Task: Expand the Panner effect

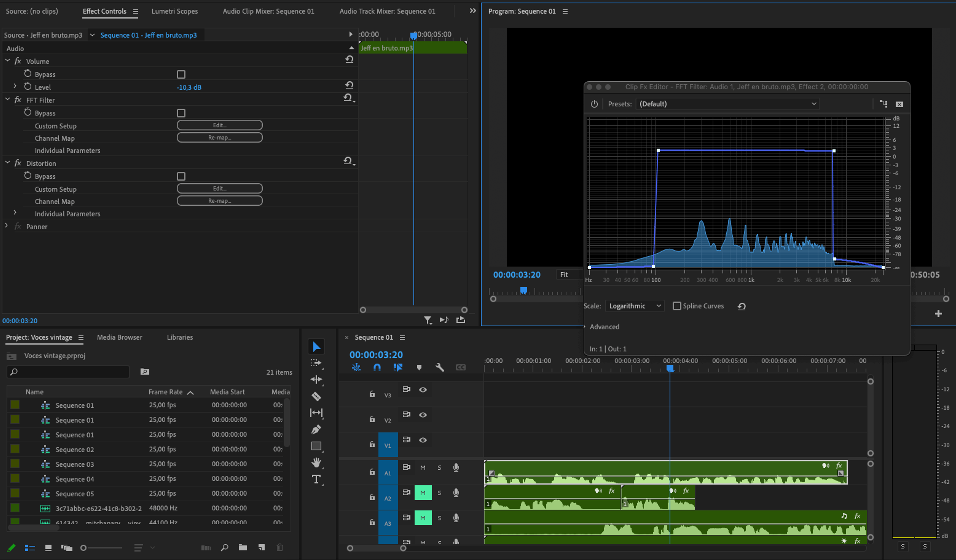Action: pos(6,226)
